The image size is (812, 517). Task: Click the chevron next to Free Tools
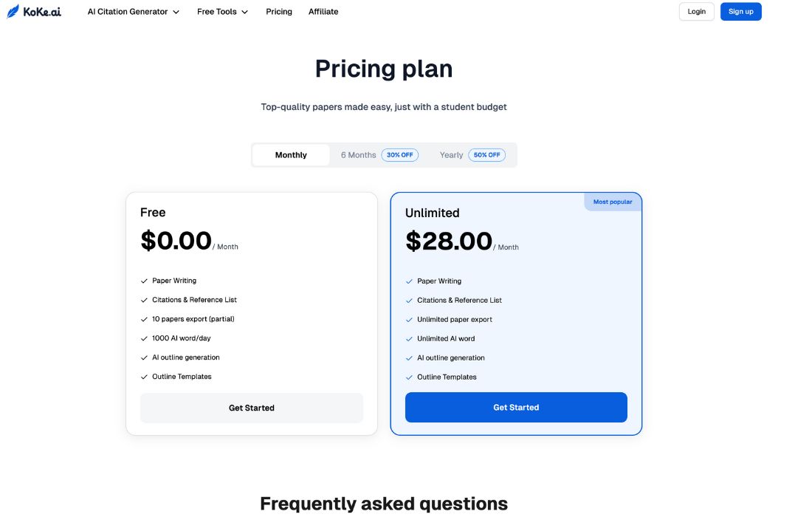(x=245, y=13)
